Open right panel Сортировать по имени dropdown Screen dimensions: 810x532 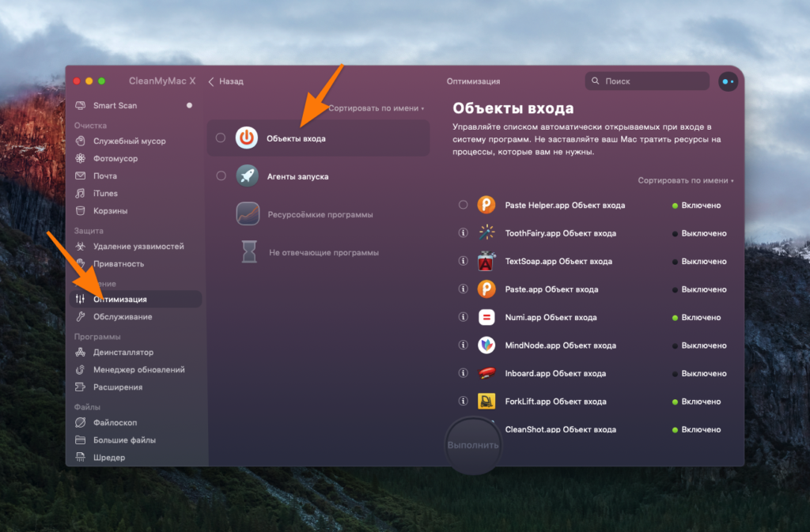pyautogui.click(x=686, y=180)
